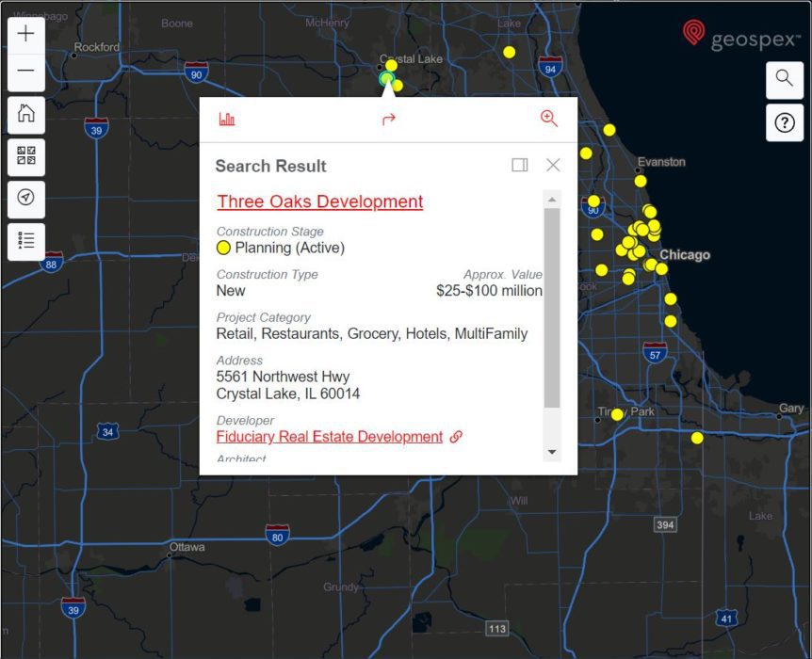Select the green highlighted marker near Crystal Lake

(x=385, y=77)
